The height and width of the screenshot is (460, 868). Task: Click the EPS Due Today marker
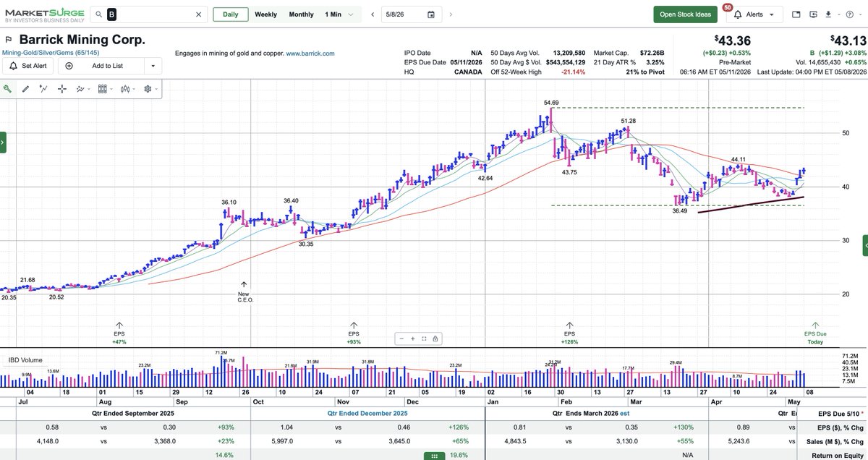[815, 333]
